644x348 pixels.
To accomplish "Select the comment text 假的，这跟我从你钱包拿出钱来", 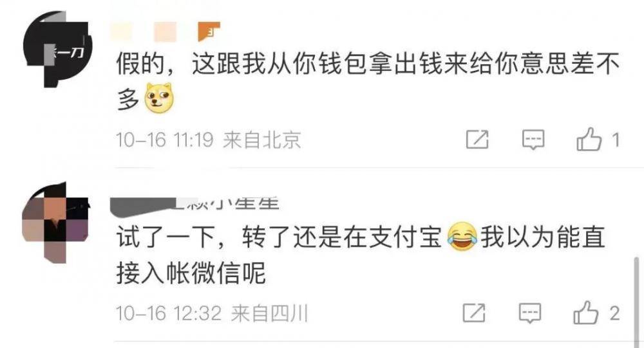I will tap(279, 64).
